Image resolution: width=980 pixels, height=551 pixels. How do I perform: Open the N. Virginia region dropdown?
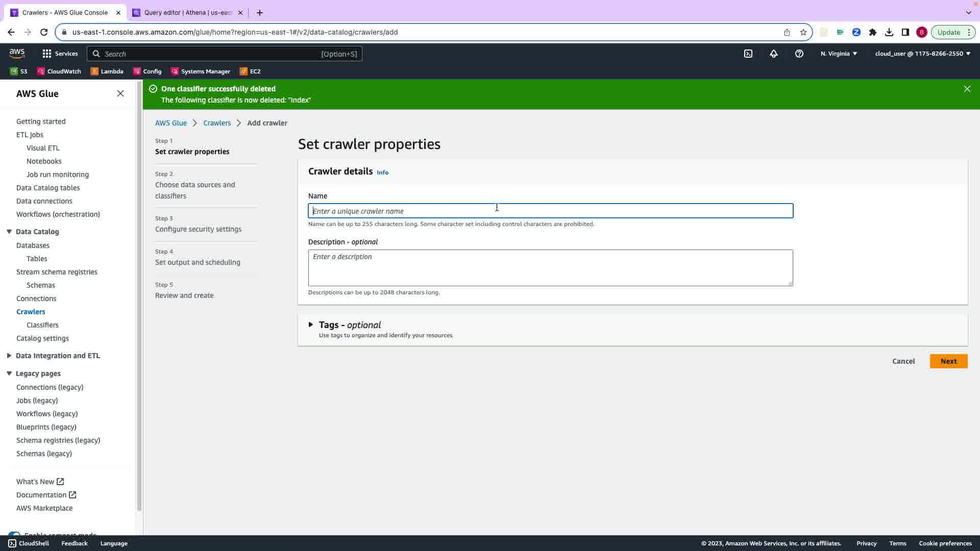(839, 54)
